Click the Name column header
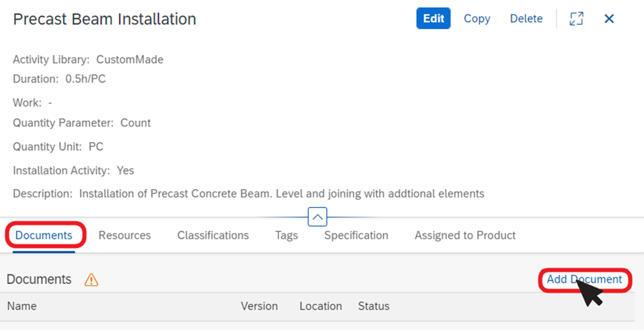644x330 pixels. 22,306
